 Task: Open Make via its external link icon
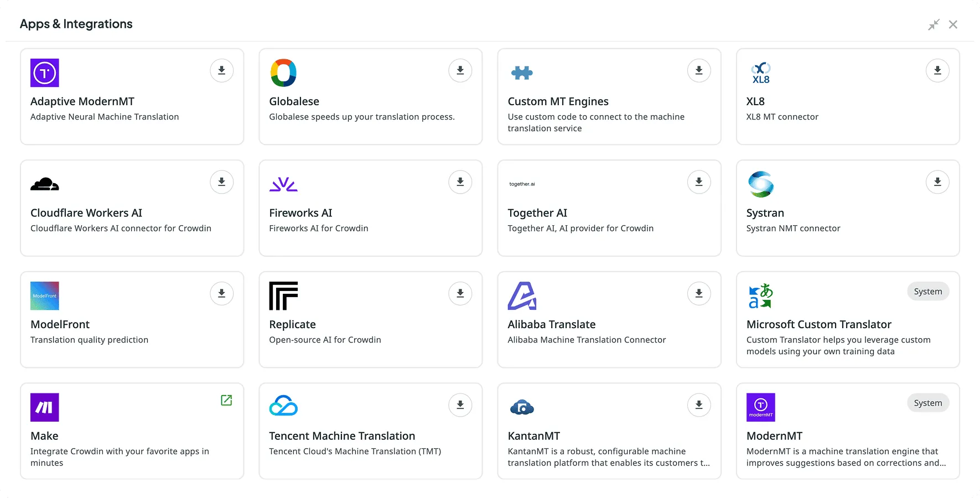point(225,400)
